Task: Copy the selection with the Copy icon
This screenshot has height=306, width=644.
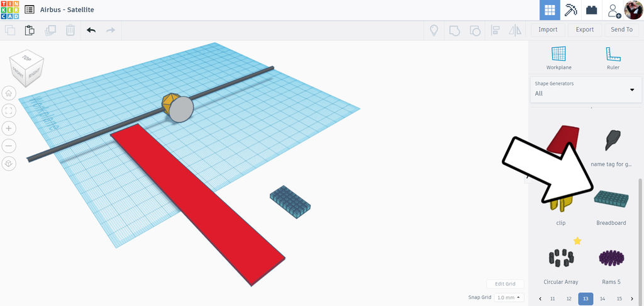Action: point(10,30)
